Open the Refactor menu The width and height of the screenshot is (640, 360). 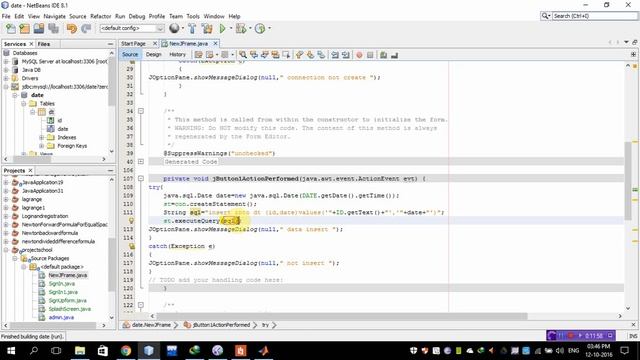(x=100, y=16)
